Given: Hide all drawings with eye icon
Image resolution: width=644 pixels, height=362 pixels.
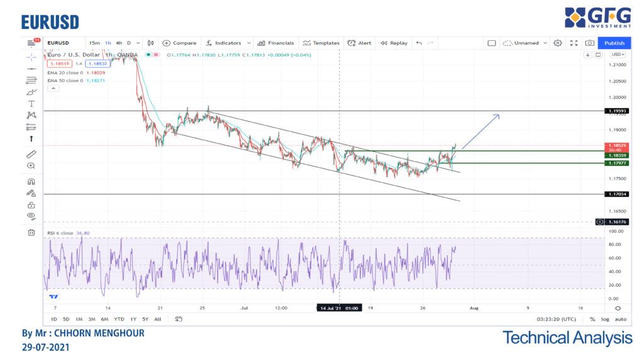Looking at the screenshot, I should point(31,216).
